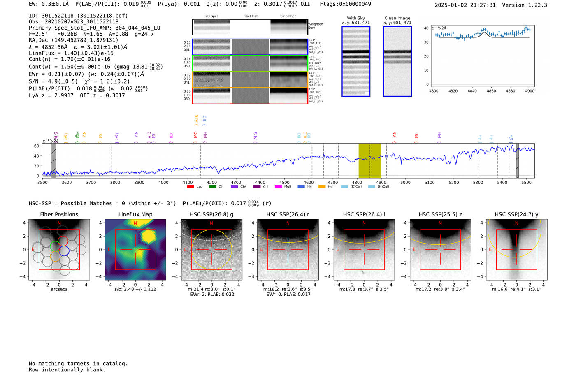576x392 pixels.
Task: Click the Smoothed column header
Action: [288, 16]
